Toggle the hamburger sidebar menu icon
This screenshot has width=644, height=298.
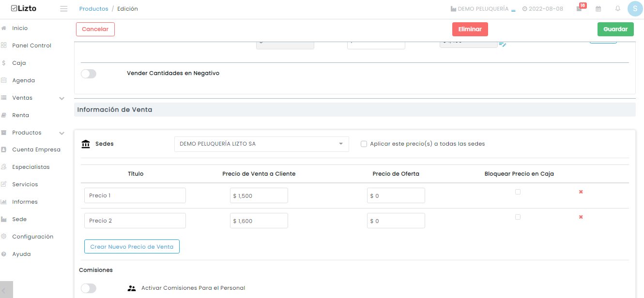click(63, 9)
